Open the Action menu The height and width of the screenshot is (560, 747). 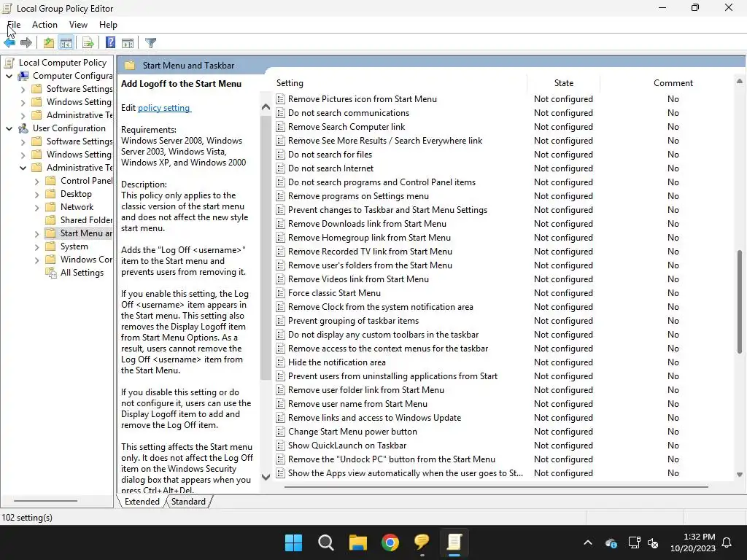pos(44,25)
